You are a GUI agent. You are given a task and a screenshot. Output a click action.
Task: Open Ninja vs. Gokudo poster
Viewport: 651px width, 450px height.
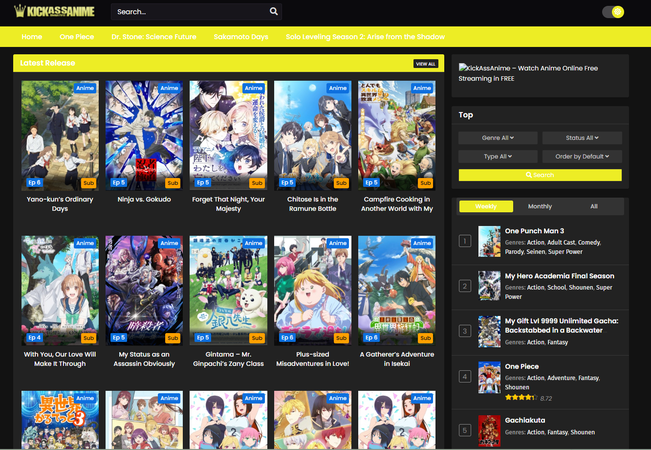coord(144,136)
